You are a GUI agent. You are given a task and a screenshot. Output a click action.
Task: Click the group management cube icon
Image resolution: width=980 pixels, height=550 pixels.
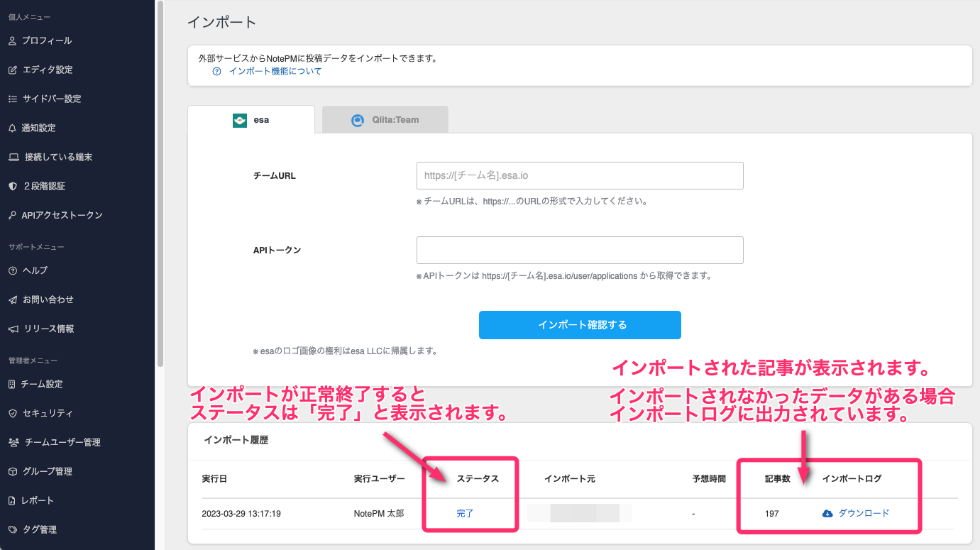tap(12, 472)
